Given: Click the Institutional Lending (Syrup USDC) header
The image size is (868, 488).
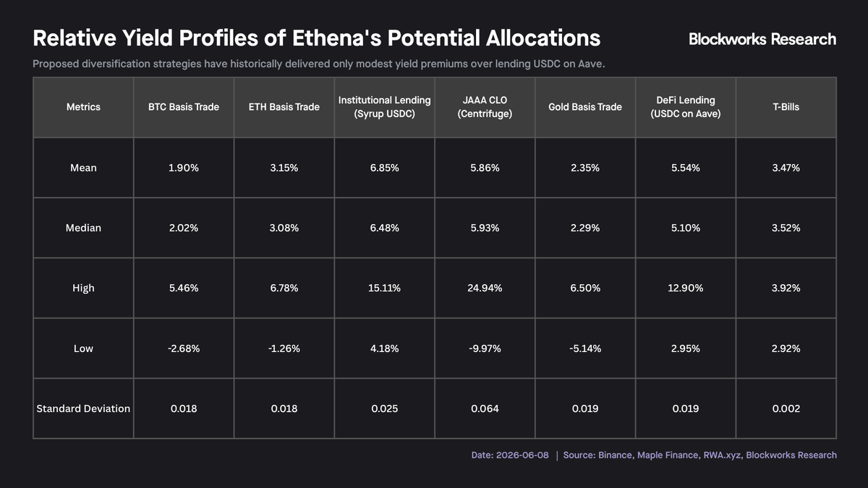Looking at the screenshot, I should pos(385,107).
